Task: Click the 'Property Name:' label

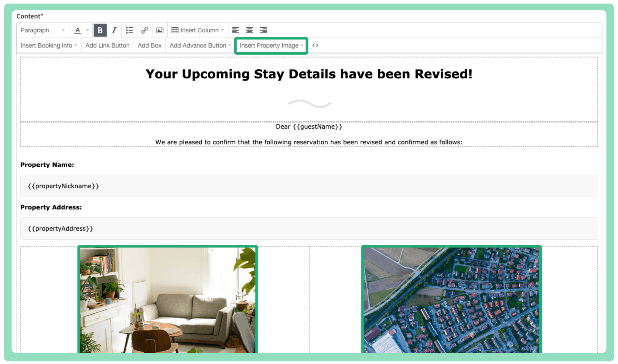Action: (47, 165)
